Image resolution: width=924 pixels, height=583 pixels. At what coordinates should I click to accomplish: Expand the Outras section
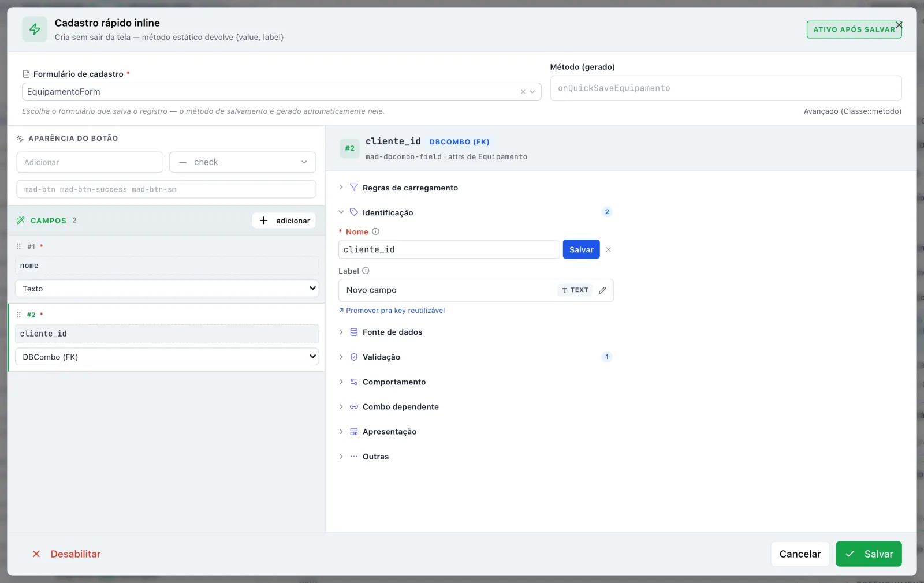click(x=341, y=456)
